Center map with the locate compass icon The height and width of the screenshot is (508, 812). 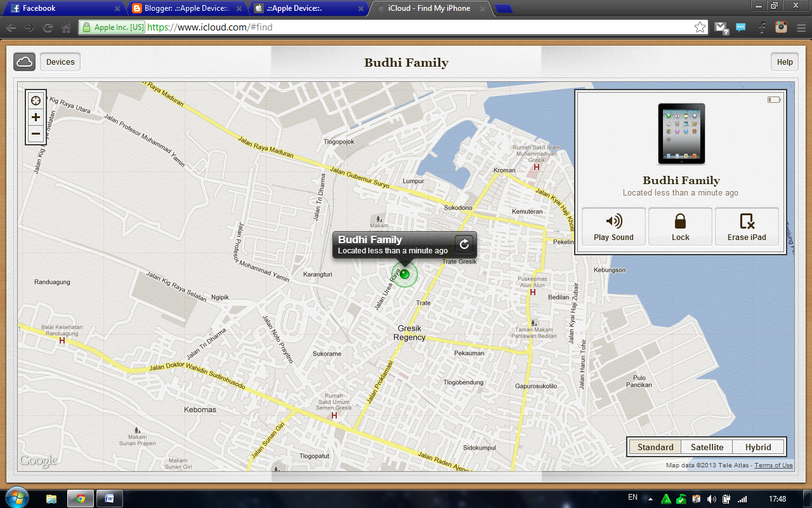(36, 100)
